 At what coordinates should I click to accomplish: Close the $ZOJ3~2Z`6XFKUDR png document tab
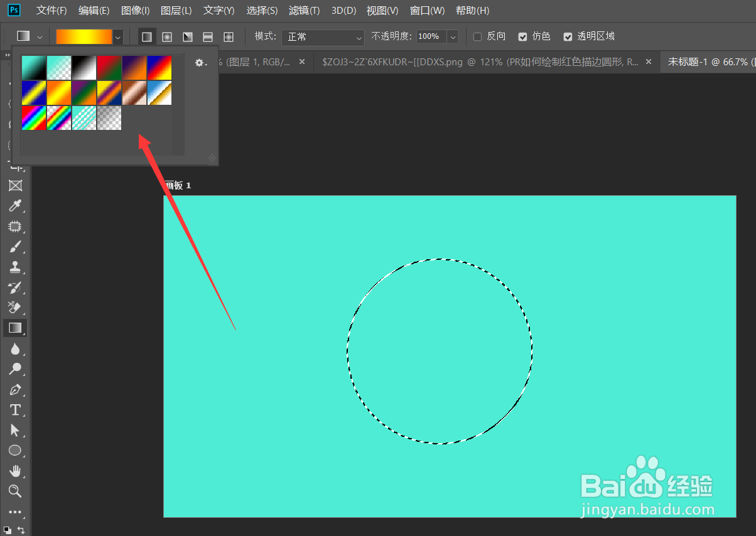click(x=649, y=62)
